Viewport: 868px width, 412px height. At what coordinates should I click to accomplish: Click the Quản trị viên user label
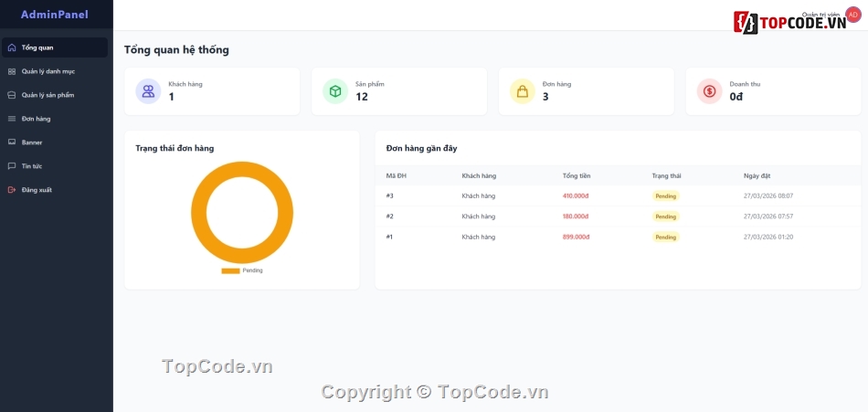coord(821,15)
